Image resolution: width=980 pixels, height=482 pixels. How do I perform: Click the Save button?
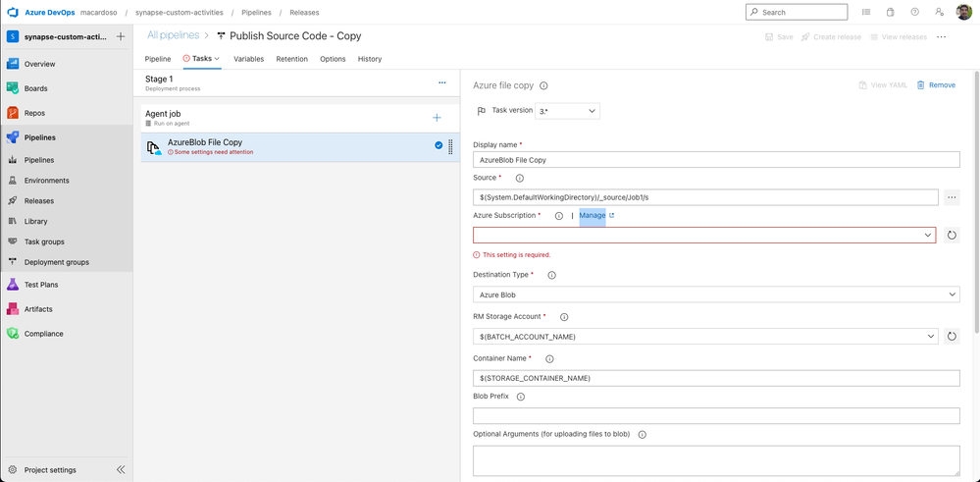[x=779, y=37]
